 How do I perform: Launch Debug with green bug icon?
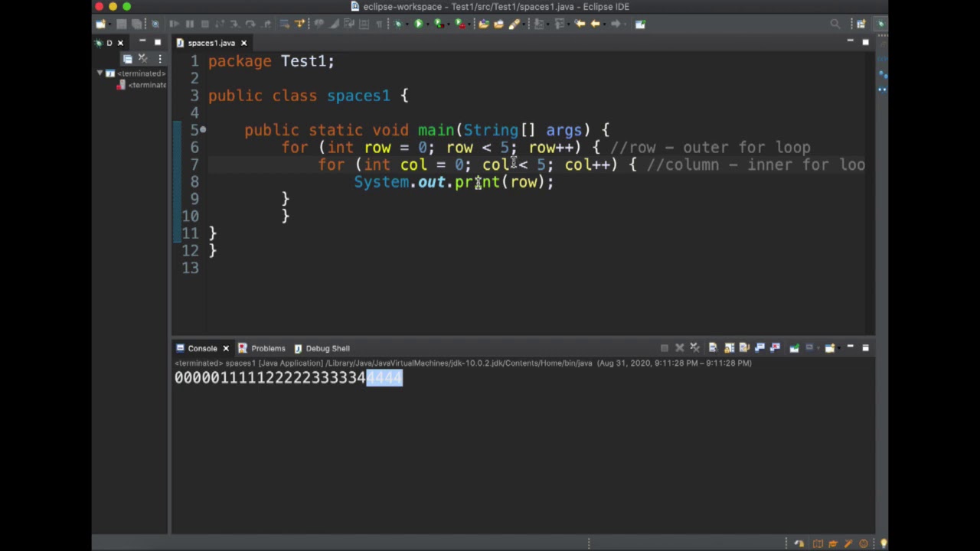[397, 24]
